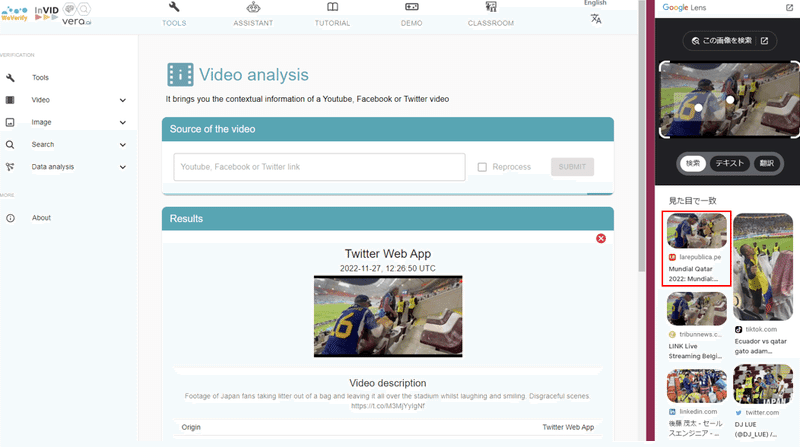The height and width of the screenshot is (447, 800).
Task: Click the sidebar About info icon
Action: coord(10,218)
